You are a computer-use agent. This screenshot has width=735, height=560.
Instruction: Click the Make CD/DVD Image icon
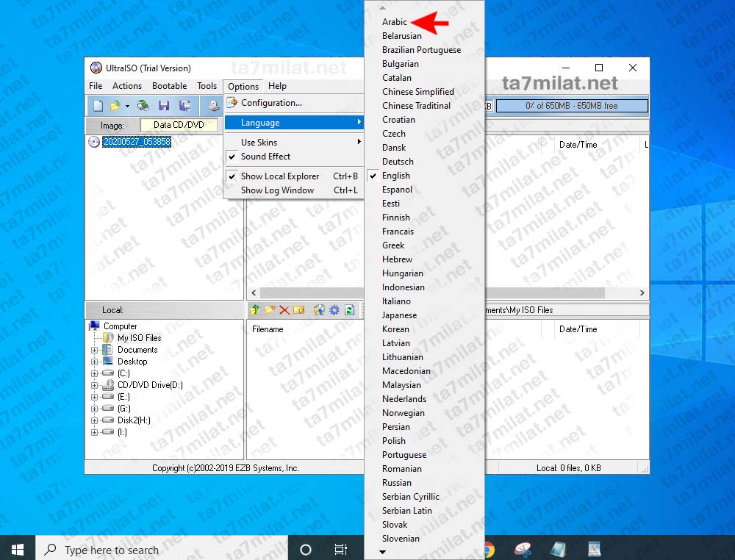[213, 106]
